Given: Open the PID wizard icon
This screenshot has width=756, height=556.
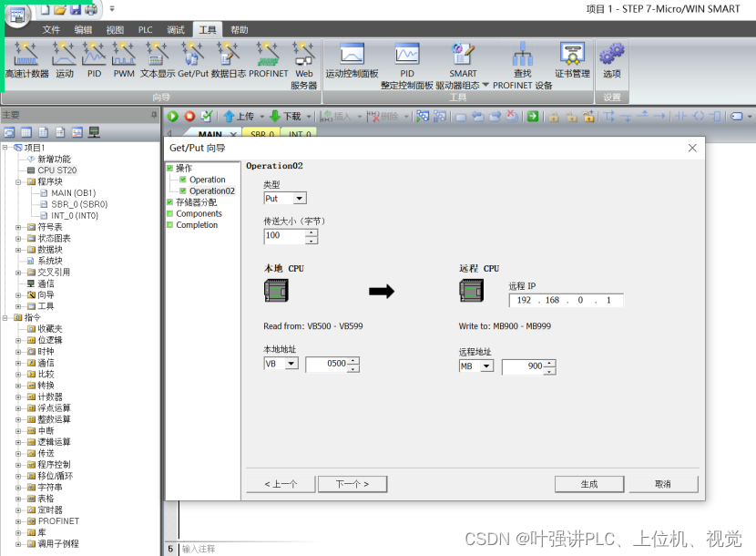Looking at the screenshot, I should click(94, 59).
